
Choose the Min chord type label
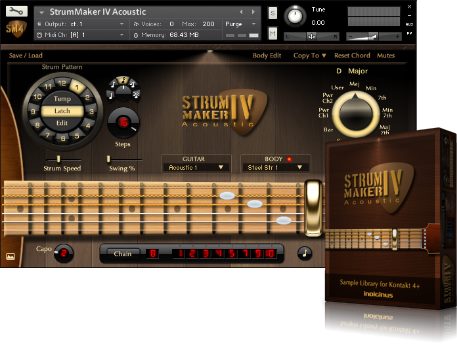pos(371,88)
